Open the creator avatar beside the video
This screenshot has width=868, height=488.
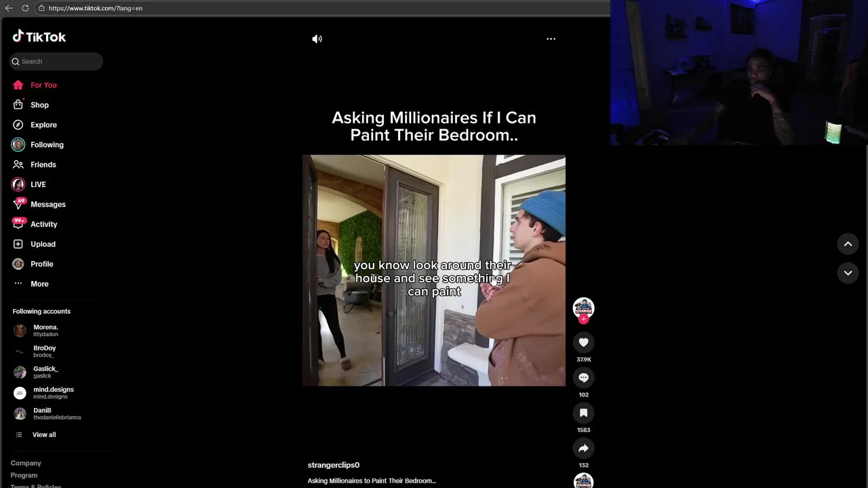pos(583,307)
